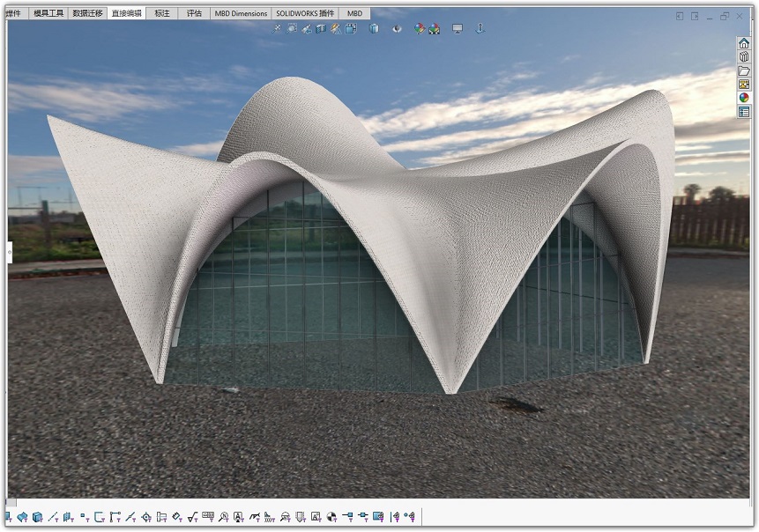Click the datum features filter icon

pos(239,518)
